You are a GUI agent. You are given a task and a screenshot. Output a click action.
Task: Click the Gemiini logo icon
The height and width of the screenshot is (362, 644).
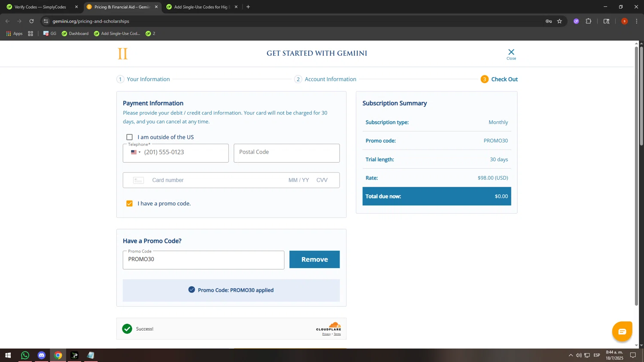tap(123, 54)
